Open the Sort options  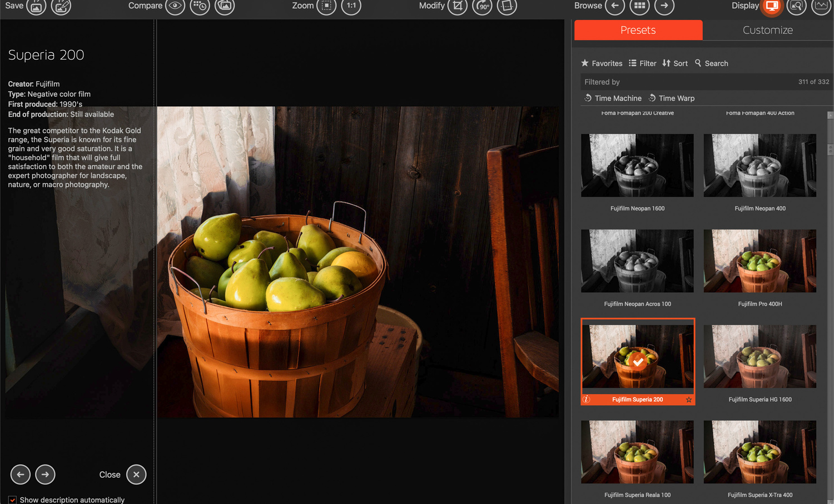[675, 63]
